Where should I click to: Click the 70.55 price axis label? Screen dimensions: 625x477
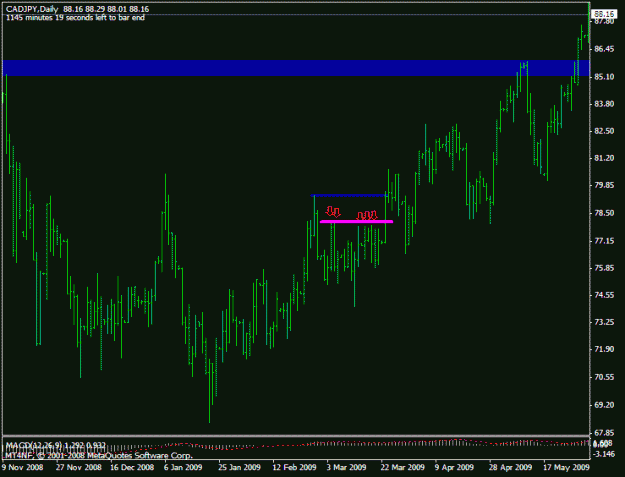click(x=604, y=377)
